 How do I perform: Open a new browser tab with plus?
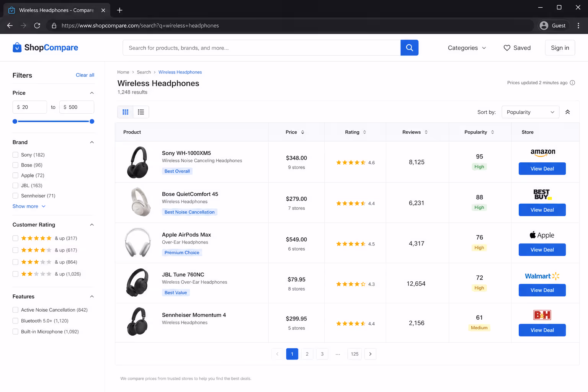(119, 10)
